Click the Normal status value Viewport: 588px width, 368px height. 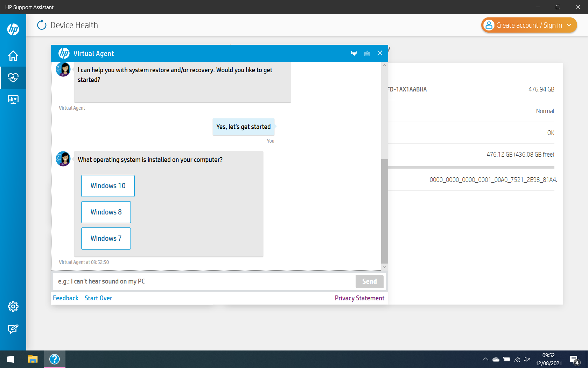point(545,111)
